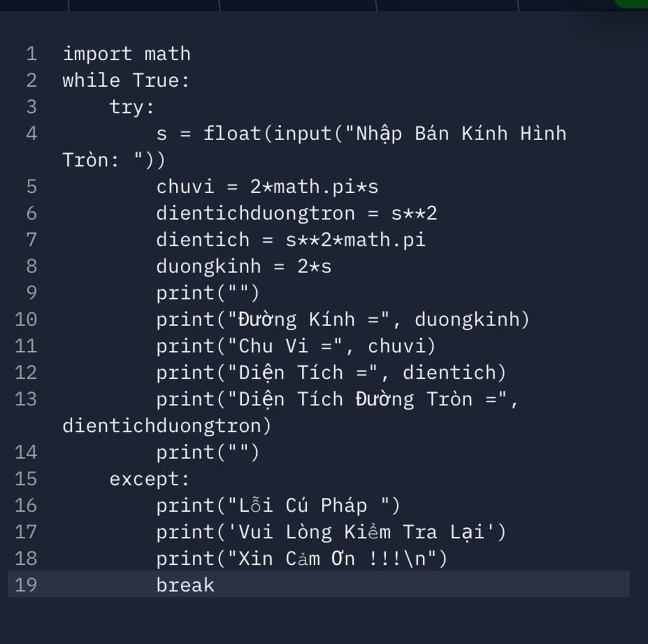
Task: Click the 'dientich = s**2*math.pi' line
Action: pos(291,240)
